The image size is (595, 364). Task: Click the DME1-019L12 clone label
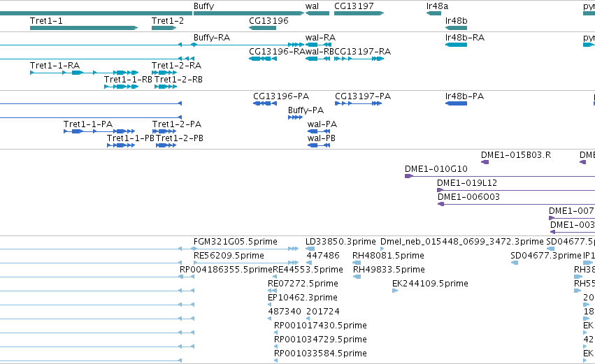point(467,183)
